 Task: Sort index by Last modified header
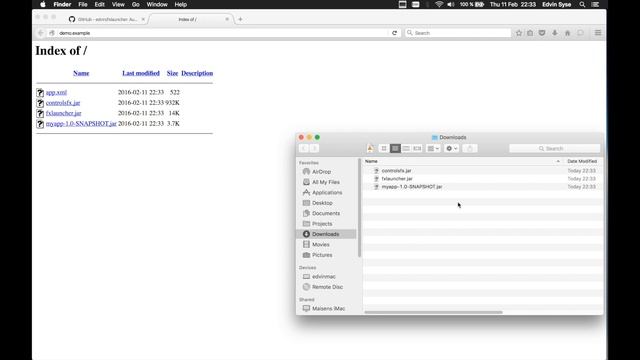pos(141,73)
